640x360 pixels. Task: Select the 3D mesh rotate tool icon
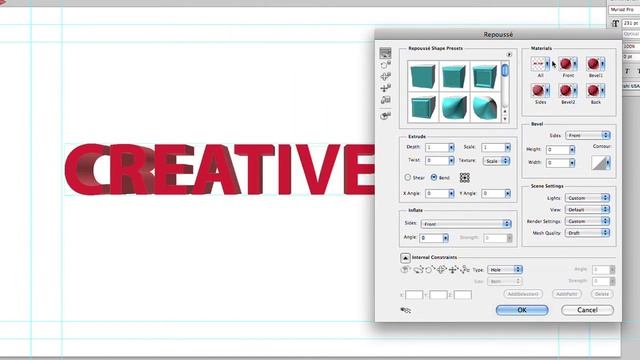pyautogui.click(x=385, y=53)
